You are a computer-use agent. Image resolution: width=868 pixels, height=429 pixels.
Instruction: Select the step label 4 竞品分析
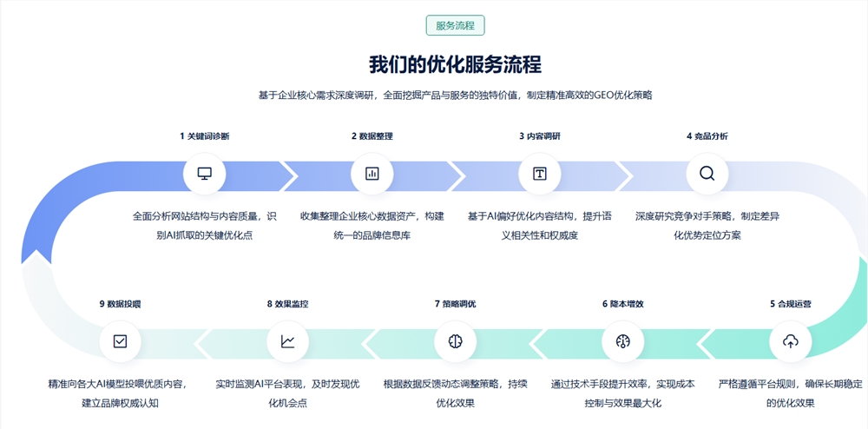(x=707, y=136)
